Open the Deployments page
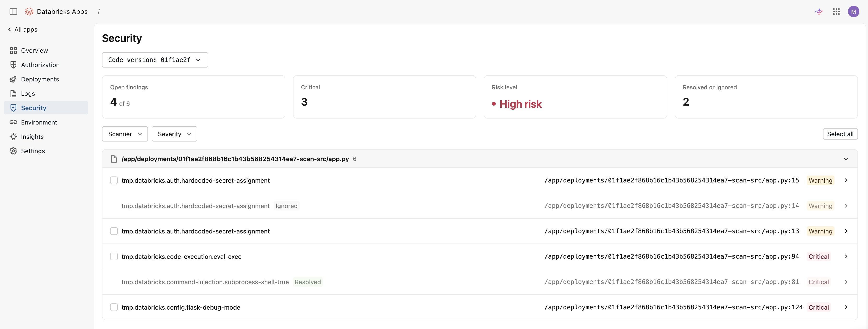This screenshot has width=868, height=329. tap(46, 79)
